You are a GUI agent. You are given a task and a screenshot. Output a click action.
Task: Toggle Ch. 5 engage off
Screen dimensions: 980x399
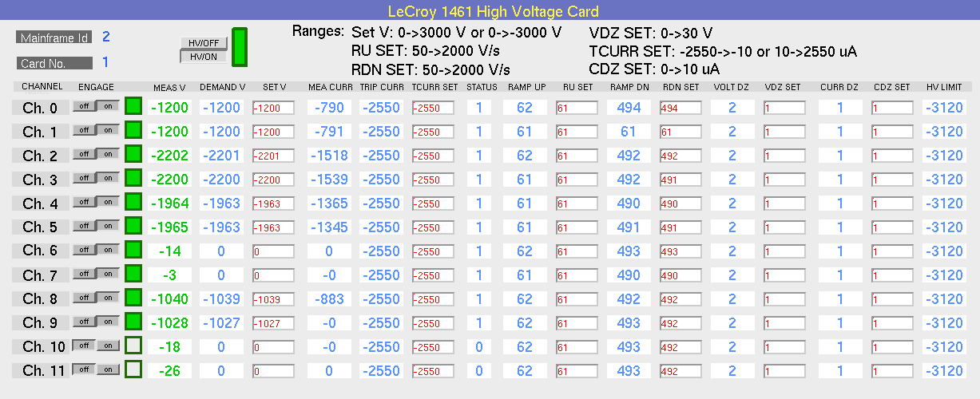[x=84, y=226]
